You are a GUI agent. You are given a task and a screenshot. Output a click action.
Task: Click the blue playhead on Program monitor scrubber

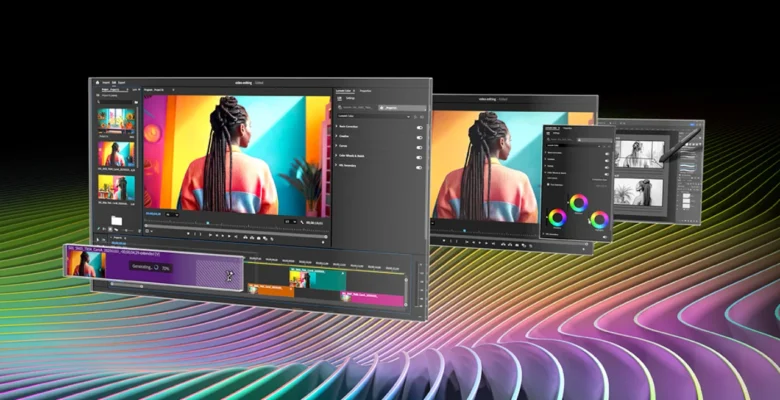click(x=207, y=223)
